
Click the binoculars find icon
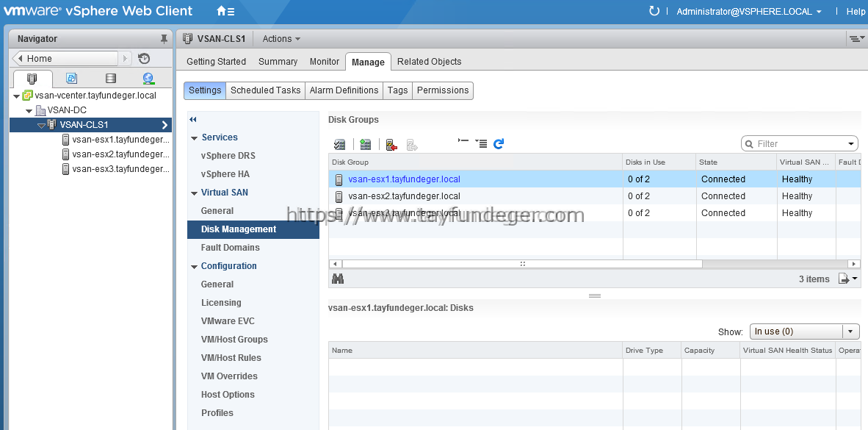point(338,279)
